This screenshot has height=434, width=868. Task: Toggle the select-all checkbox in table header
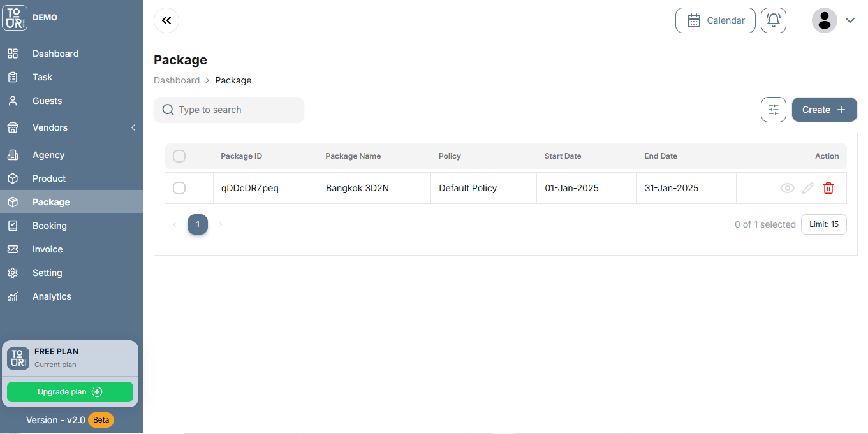click(x=179, y=156)
